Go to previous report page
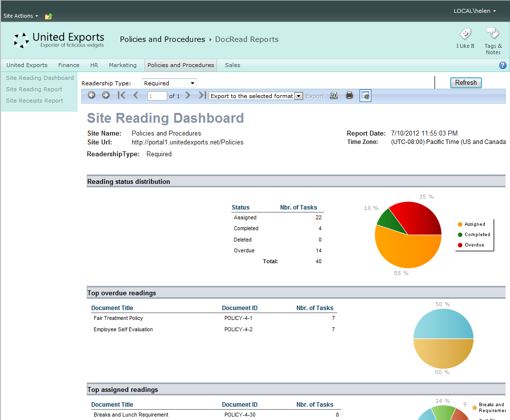 click(136, 95)
